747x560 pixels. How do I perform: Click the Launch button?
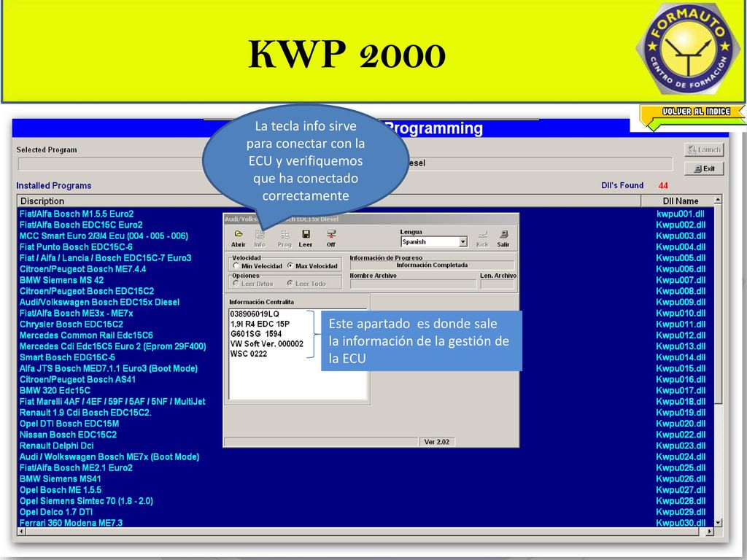pyautogui.click(x=704, y=150)
